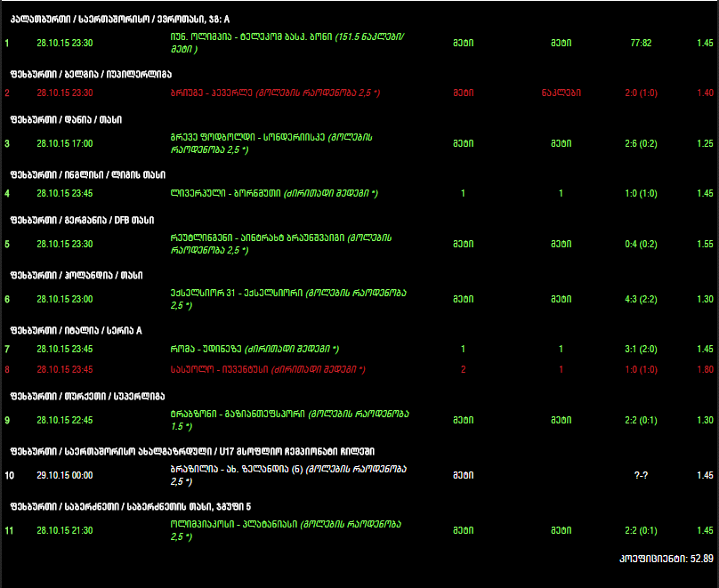Click the match 'ბრაზილია - ახ. ზელანდია (ნ)'
This screenshot has height=588, width=719.
(x=237, y=470)
